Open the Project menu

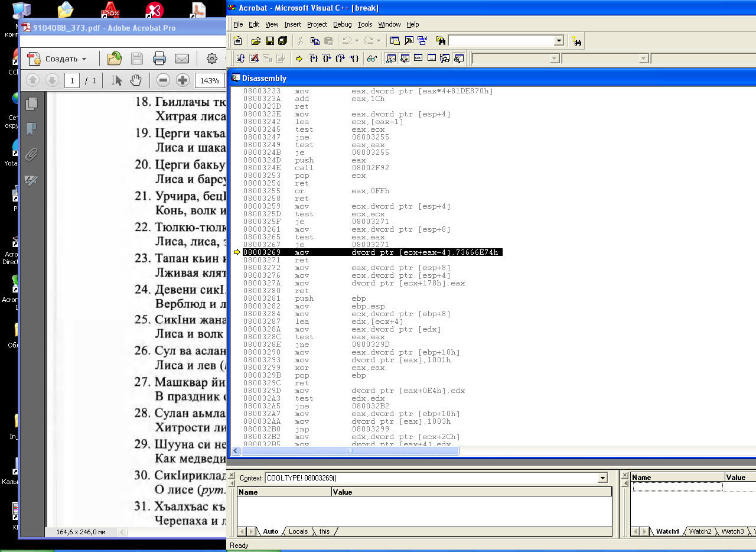point(317,24)
